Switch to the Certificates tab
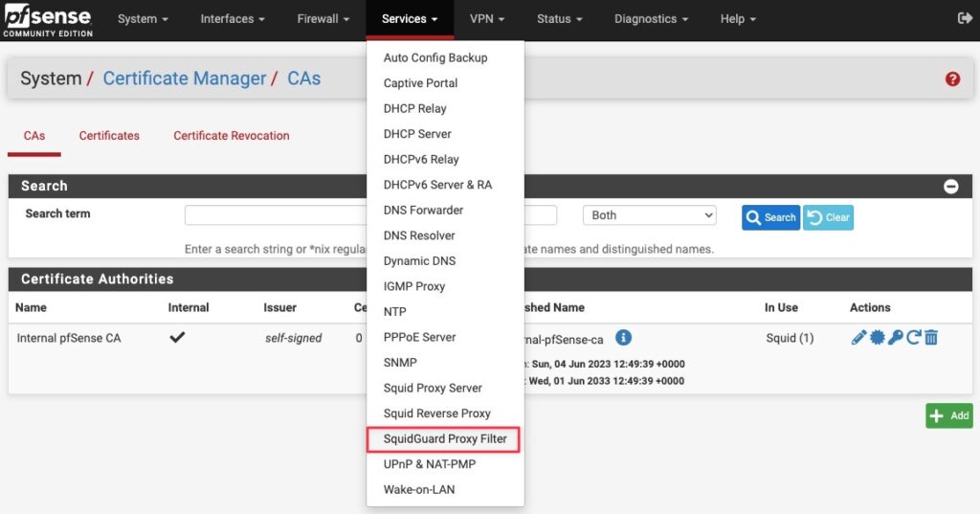Viewport: 980px width, 514px height. pos(109,136)
